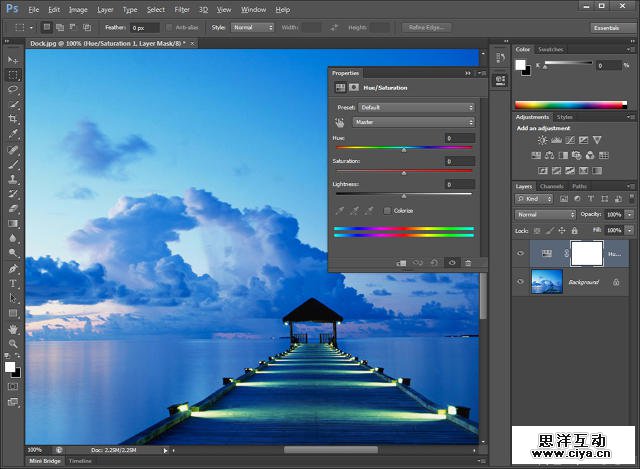Delete the adjustment layer via trash icon

coord(468,262)
